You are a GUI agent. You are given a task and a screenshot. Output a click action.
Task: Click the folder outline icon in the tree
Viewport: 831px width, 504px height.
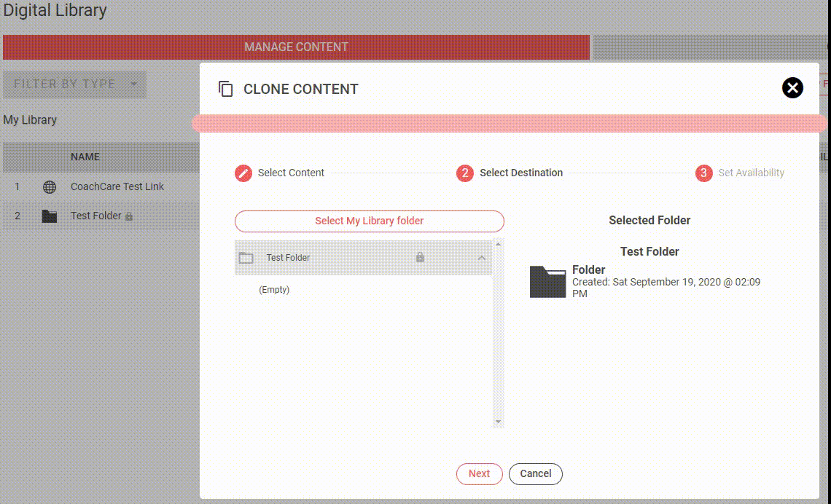coord(246,258)
